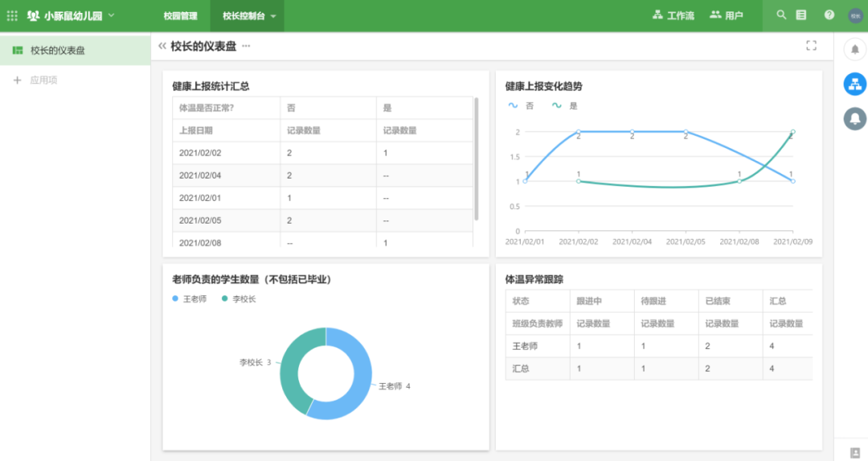Click the 健康上报统计汇总 widget title

coord(211,86)
